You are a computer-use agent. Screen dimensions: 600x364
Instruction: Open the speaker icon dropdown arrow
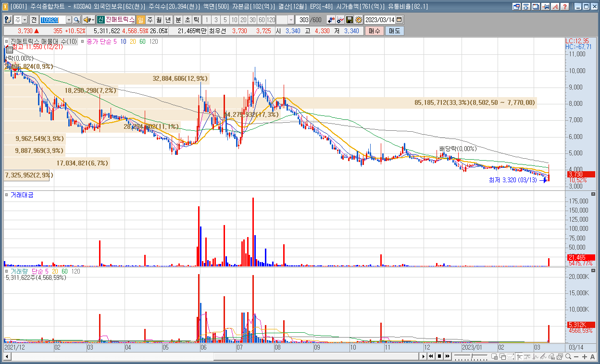pyautogui.click(x=93, y=20)
